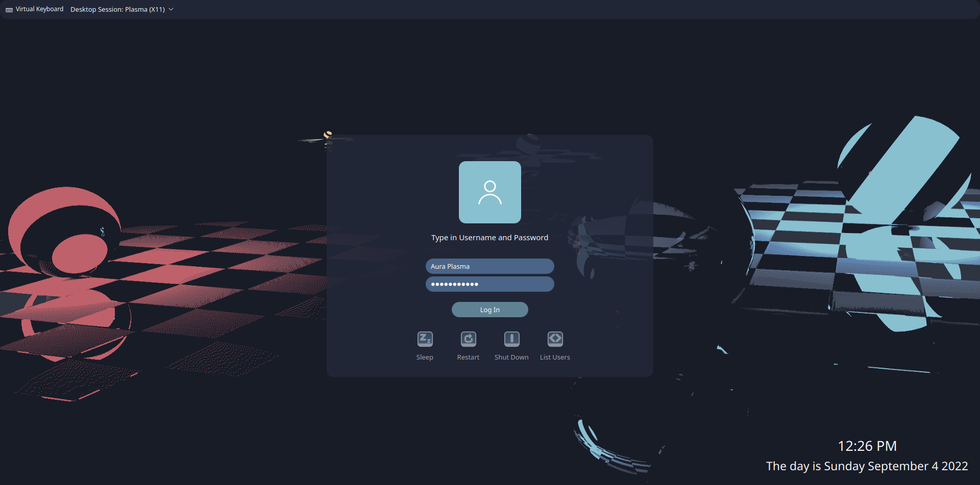Screen dimensions: 980x485
Task: Open the Virtual Keyboard option
Action: tap(35, 9)
